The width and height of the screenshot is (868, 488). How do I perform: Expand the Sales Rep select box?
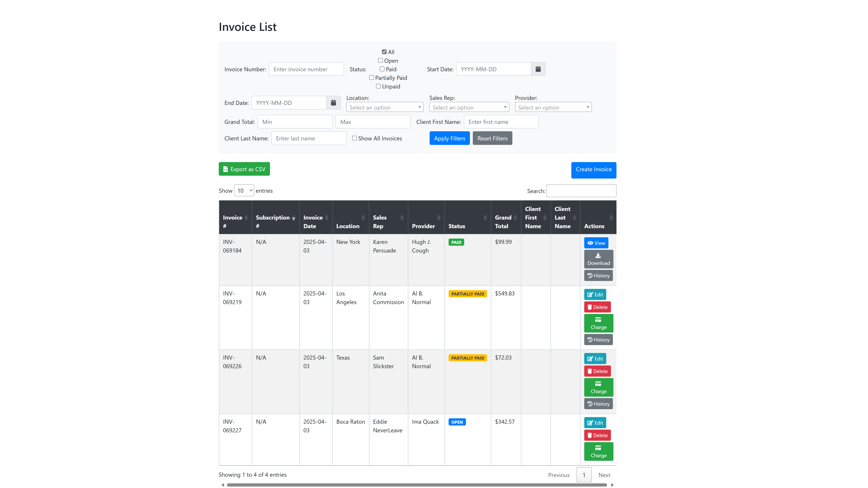(x=469, y=107)
